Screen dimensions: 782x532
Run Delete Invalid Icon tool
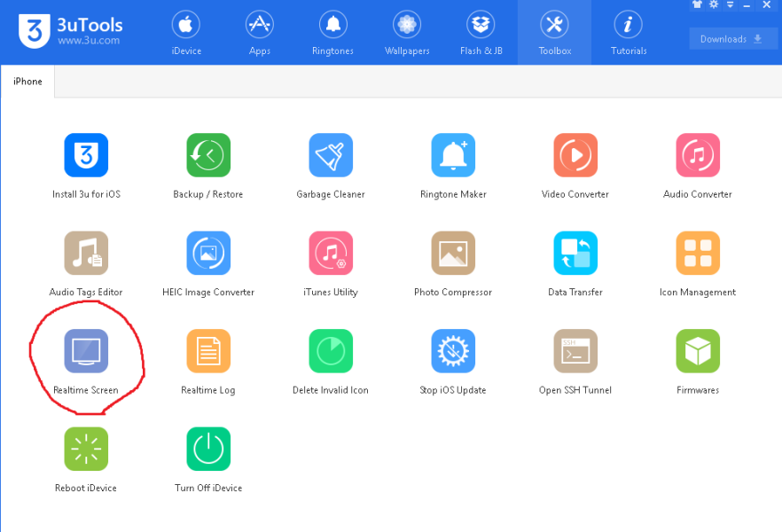(x=331, y=350)
